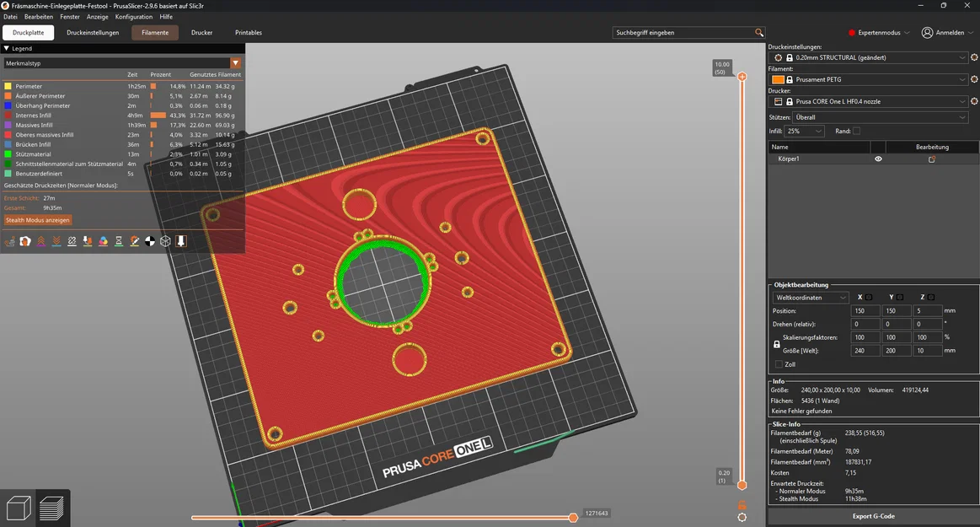The image size is (980, 527).
Task: Open the Merkmalstyp dropdown
Action: [122, 63]
